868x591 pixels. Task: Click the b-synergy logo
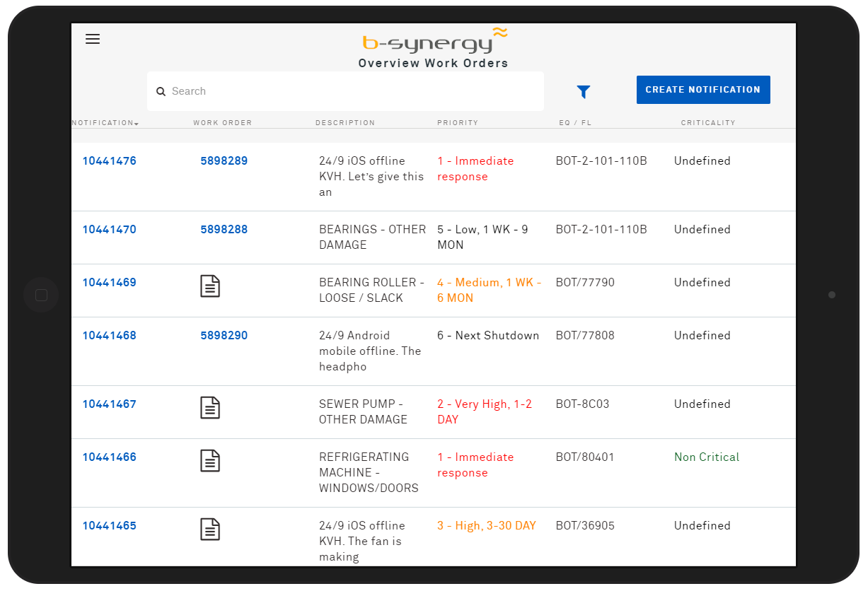click(x=434, y=42)
